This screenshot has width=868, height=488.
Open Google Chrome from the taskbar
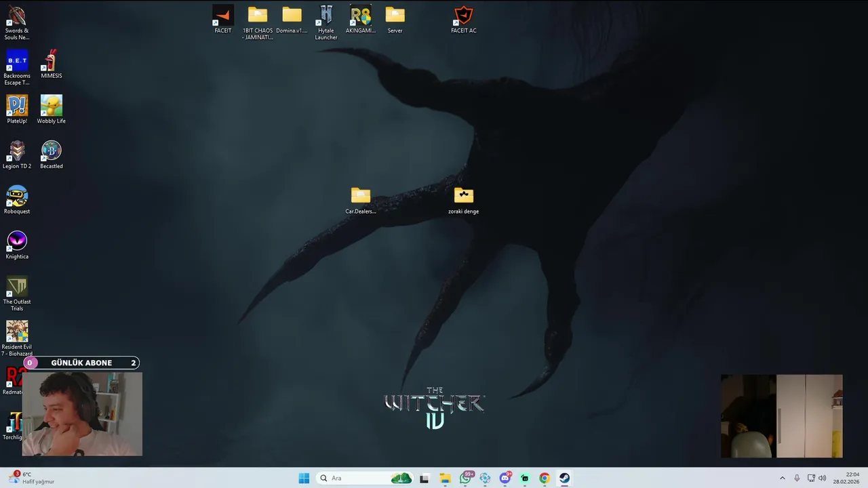pyautogui.click(x=544, y=478)
